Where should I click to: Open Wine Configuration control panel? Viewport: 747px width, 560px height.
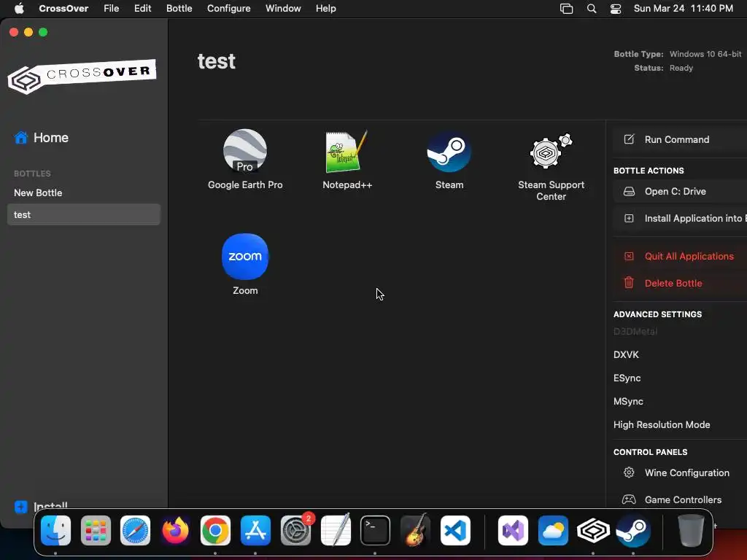point(680,472)
